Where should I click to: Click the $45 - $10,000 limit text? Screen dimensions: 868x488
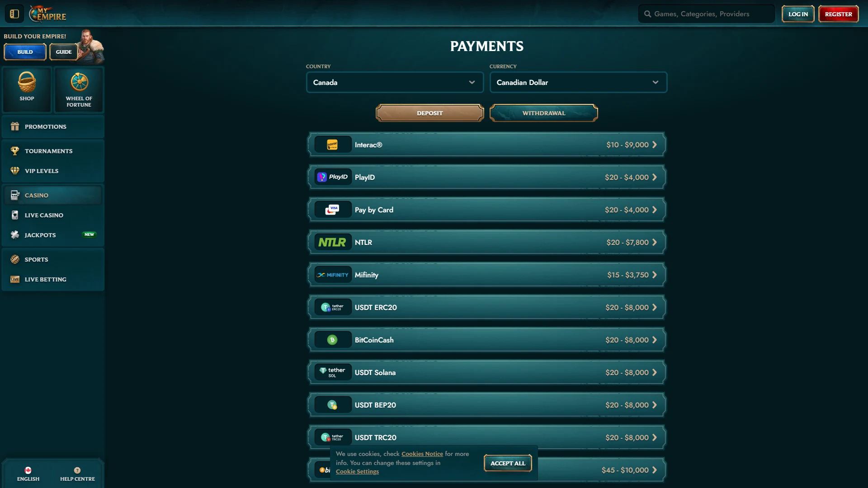[625, 470]
